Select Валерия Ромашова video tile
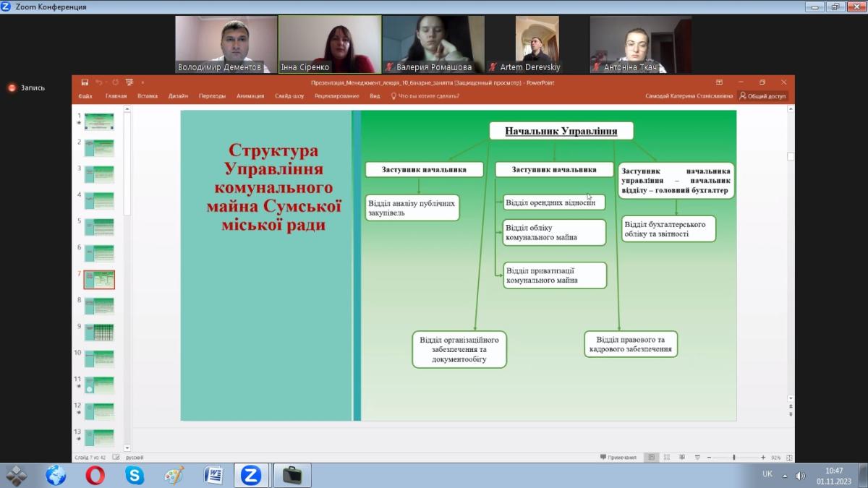This screenshot has height=488, width=868. [433, 45]
